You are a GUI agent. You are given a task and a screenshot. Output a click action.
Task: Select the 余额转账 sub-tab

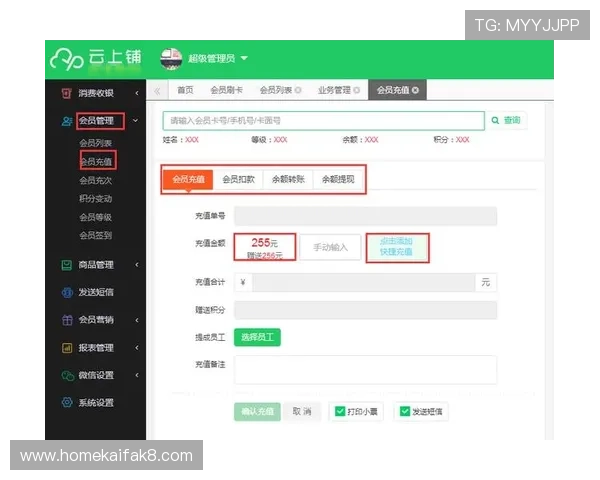288,180
